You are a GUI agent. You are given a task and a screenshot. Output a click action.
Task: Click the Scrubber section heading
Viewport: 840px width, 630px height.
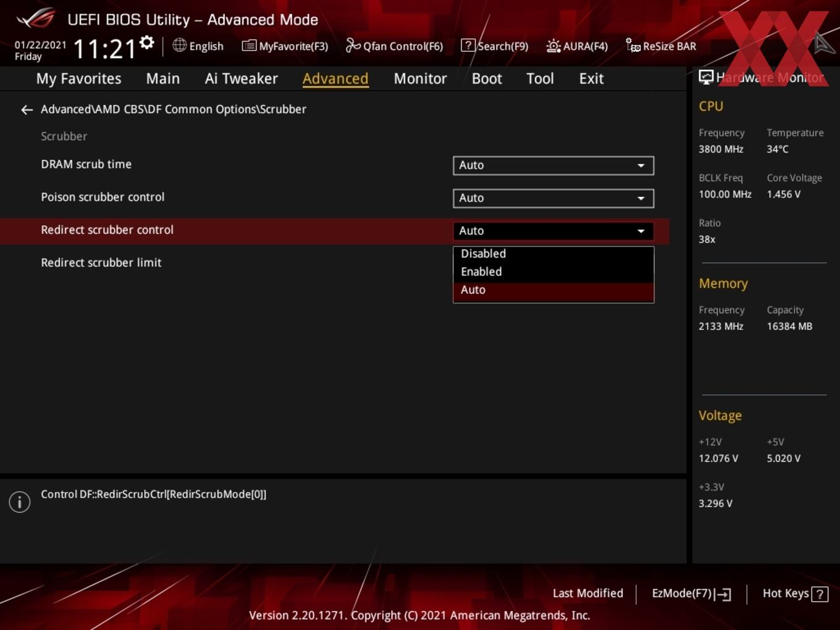[x=64, y=136]
